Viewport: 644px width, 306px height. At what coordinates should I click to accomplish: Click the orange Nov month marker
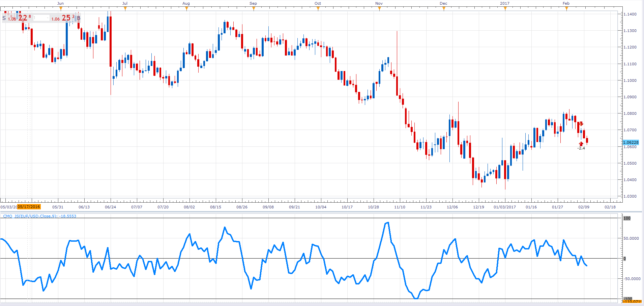click(379, 9)
